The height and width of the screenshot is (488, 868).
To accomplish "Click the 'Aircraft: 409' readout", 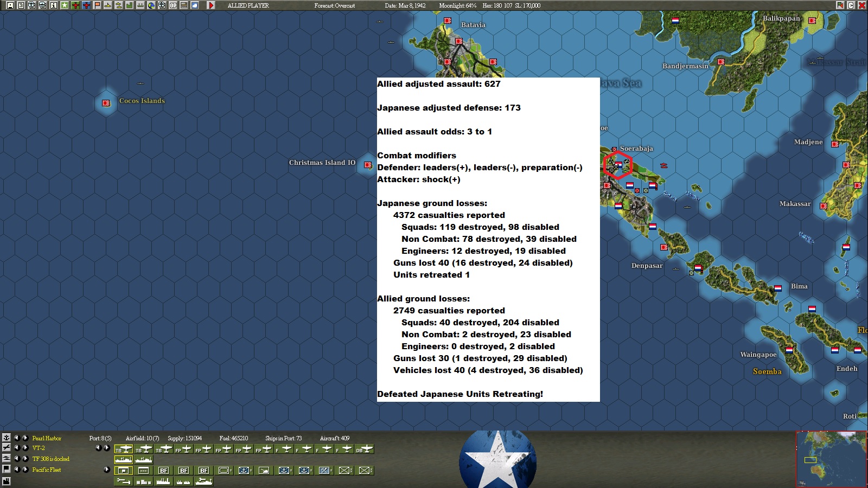I will 335,438.
